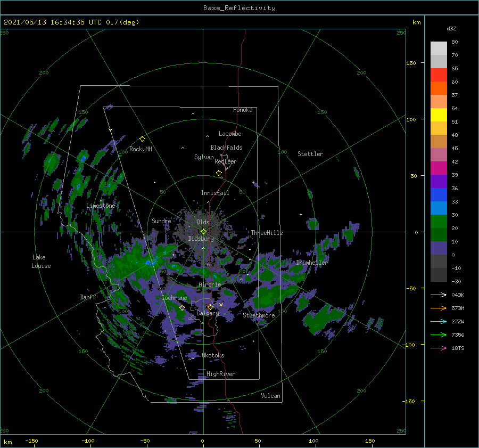Click the ThreeHills city label

267,233
